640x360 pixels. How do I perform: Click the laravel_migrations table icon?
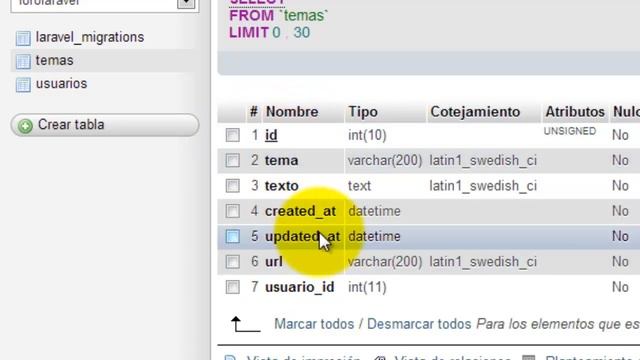click(x=23, y=38)
